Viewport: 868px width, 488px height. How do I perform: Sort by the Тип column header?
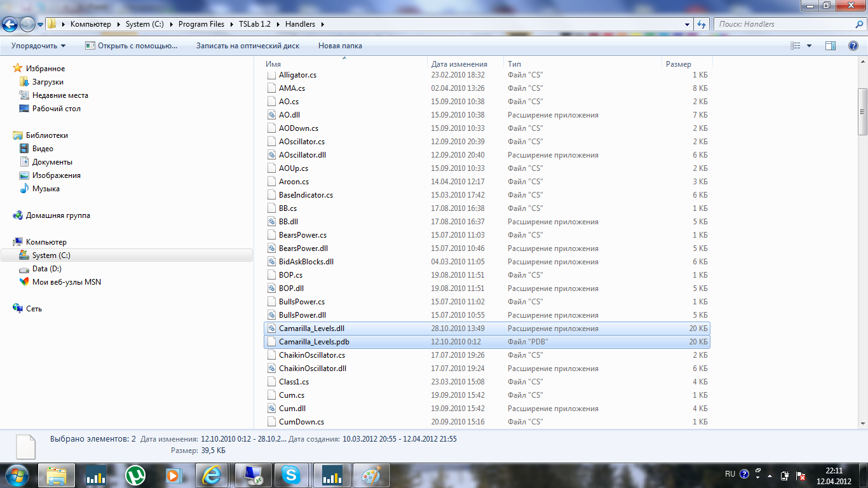583,64
